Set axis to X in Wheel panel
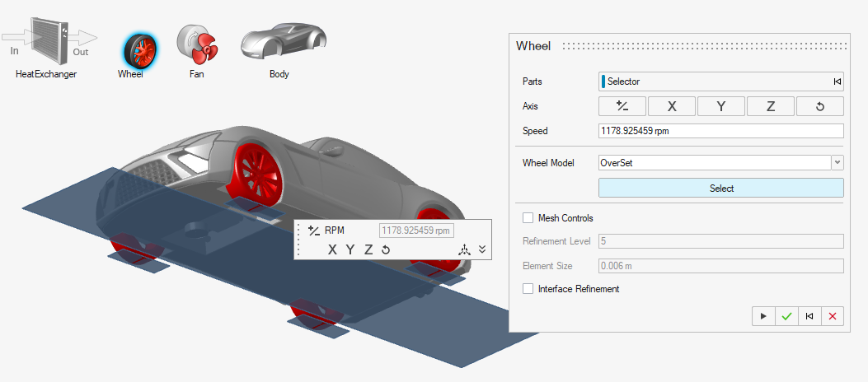 [x=671, y=106]
